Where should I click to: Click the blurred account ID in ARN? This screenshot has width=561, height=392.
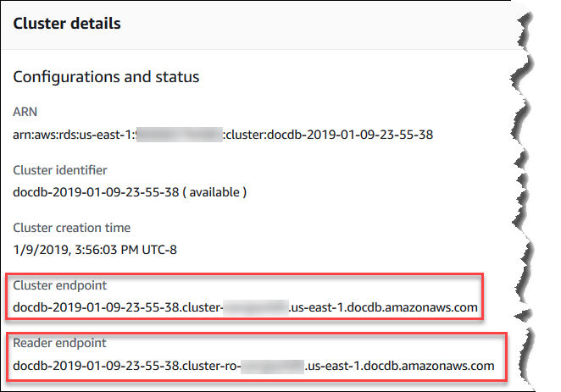[179, 133]
